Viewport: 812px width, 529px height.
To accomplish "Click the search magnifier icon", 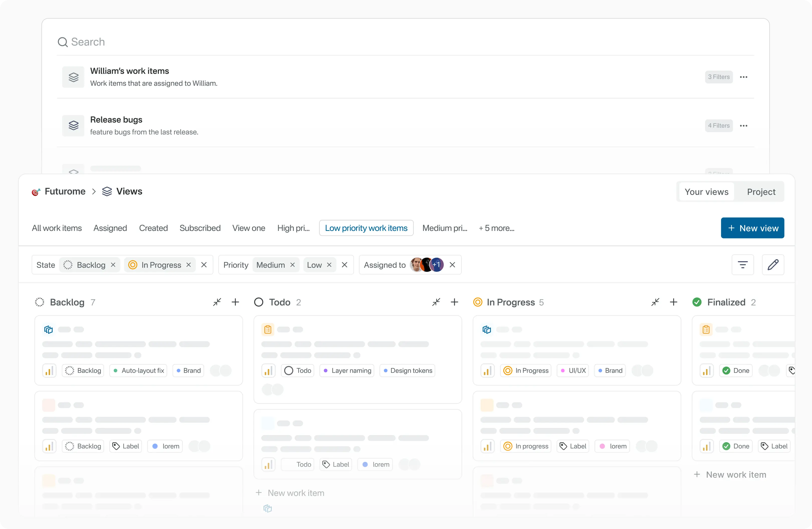I will (62, 42).
